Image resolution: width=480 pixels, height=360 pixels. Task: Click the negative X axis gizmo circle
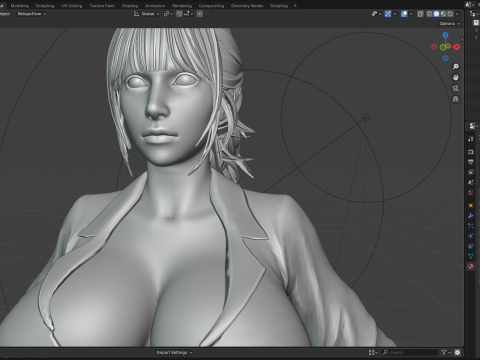pos(434,47)
